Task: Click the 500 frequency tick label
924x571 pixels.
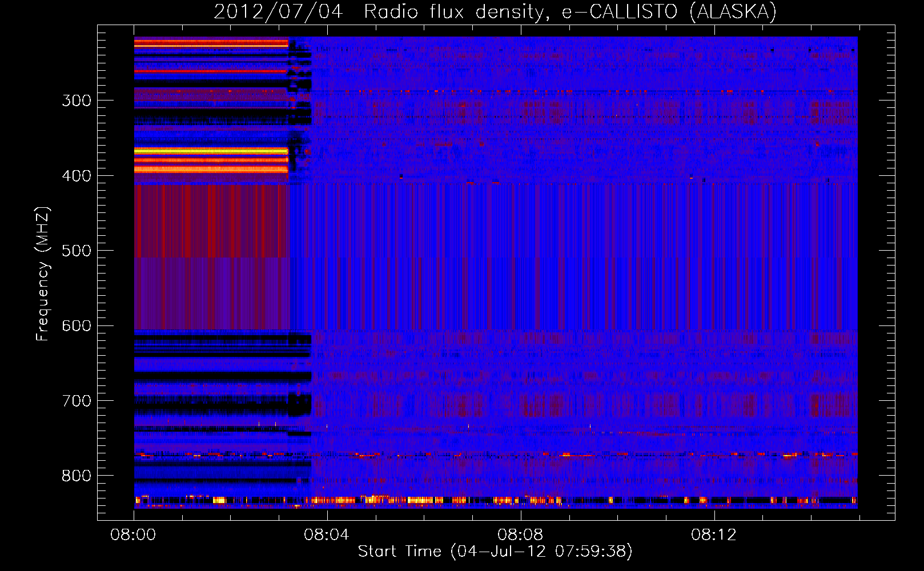Action: point(77,251)
